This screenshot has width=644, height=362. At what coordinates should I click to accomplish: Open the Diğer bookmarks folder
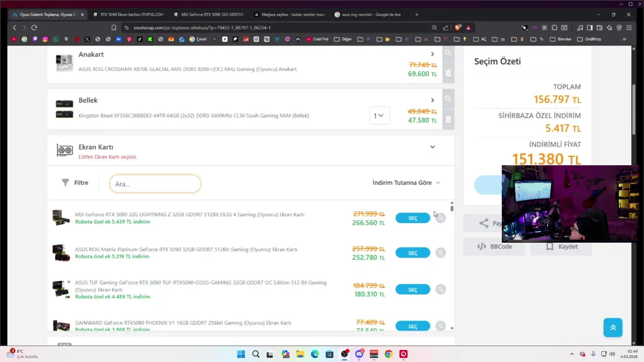click(x=343, y=39)
